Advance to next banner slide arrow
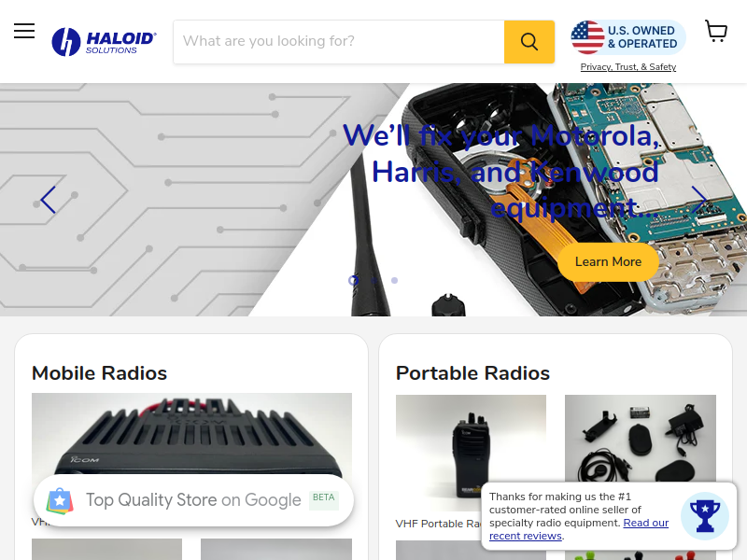 (x=698, y=200)
